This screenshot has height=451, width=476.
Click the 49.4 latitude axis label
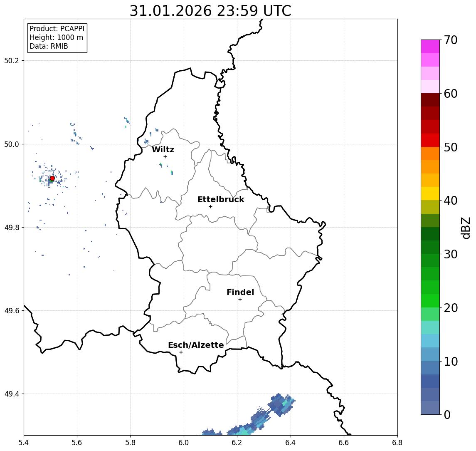(x=11, y=394)
